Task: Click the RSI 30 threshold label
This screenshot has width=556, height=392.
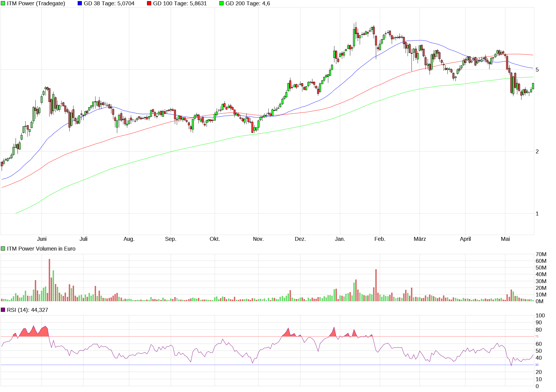Action: (x=537, y=365)
